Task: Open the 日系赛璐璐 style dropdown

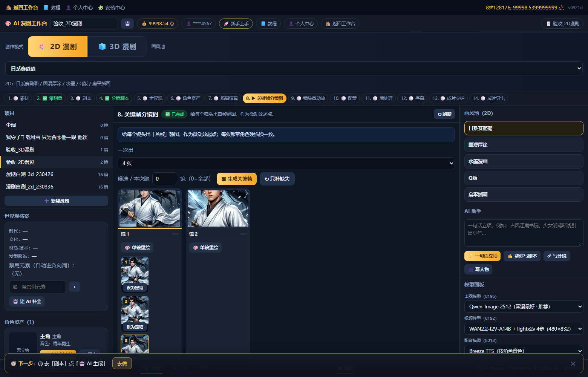Action: [294, 69]
